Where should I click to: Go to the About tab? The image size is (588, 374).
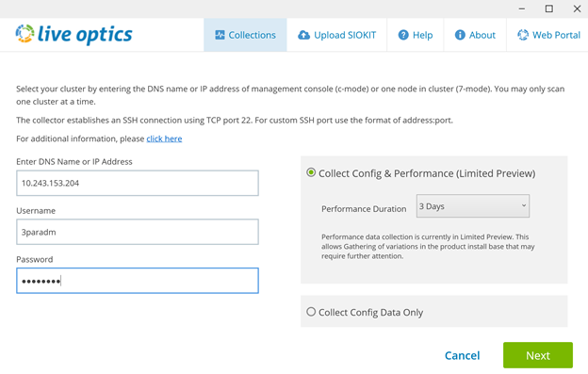475,35
